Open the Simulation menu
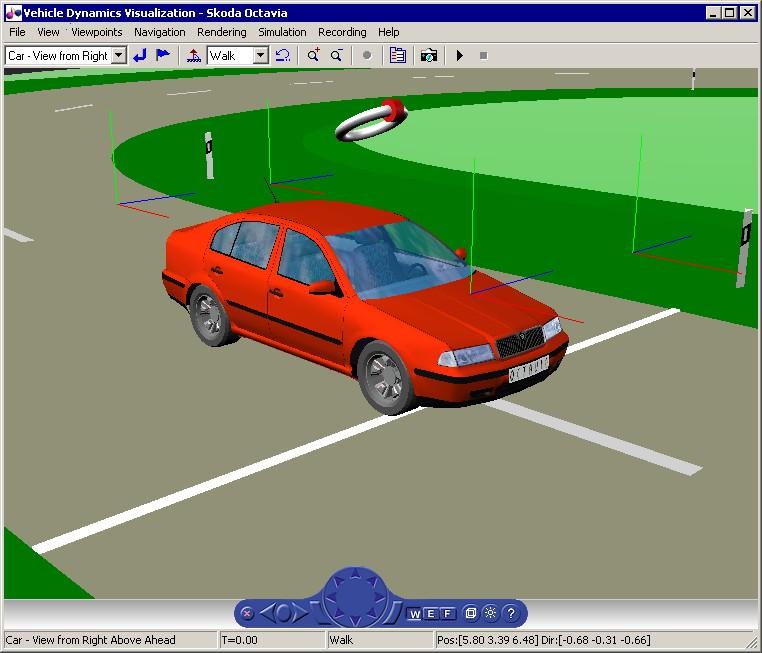This screenshot has width=762, height=653. click(282, 32)
